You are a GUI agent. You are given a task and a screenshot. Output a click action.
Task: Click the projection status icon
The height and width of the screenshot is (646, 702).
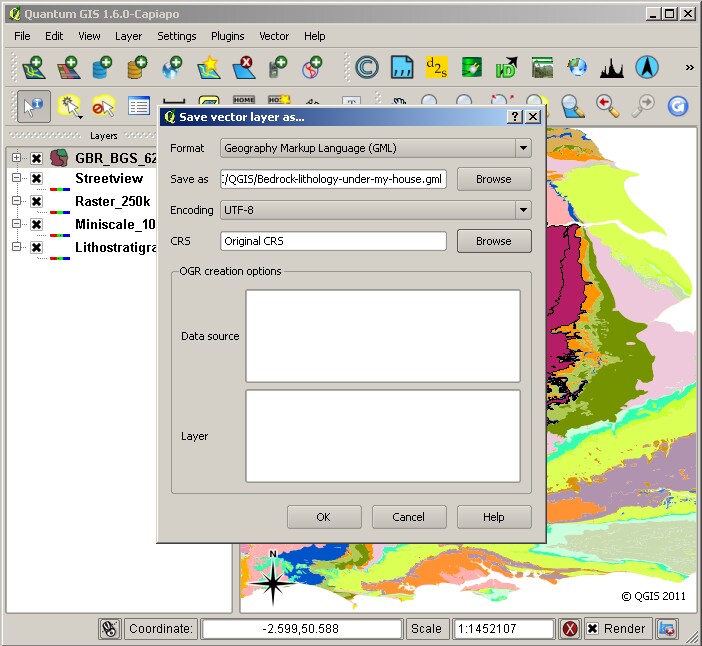pyautogui.click(x=667, y=629)
